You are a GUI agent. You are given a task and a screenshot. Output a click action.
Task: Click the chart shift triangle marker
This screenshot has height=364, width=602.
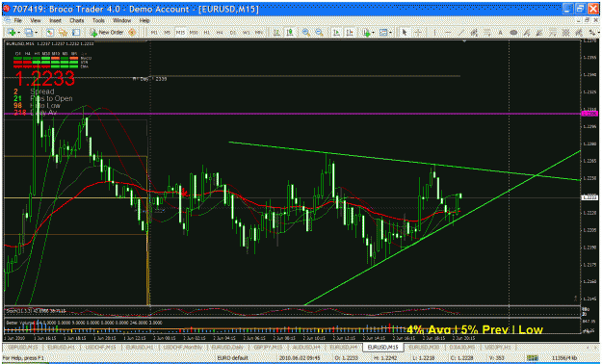pos(465,40)
